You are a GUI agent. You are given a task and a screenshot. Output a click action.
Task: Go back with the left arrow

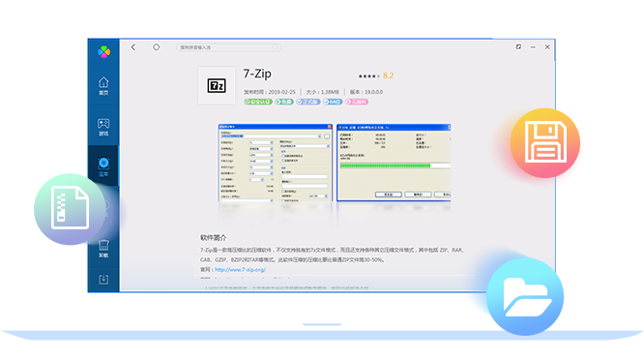[133, 47]
